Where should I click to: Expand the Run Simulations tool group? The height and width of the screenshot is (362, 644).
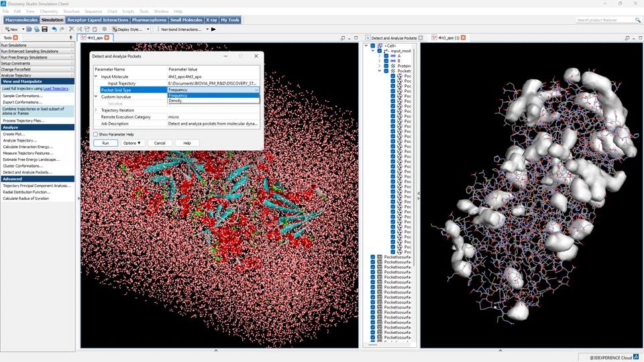coord(37,45)
